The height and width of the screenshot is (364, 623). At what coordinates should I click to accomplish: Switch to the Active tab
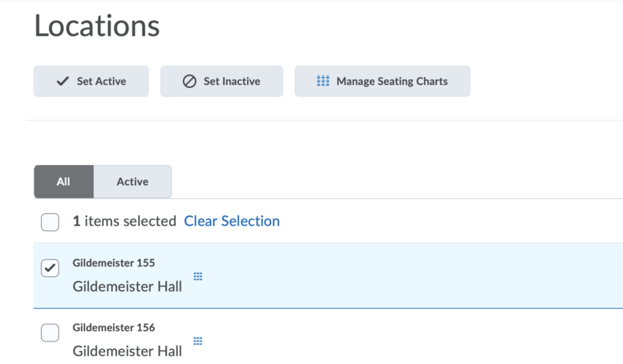pos(132,181)
